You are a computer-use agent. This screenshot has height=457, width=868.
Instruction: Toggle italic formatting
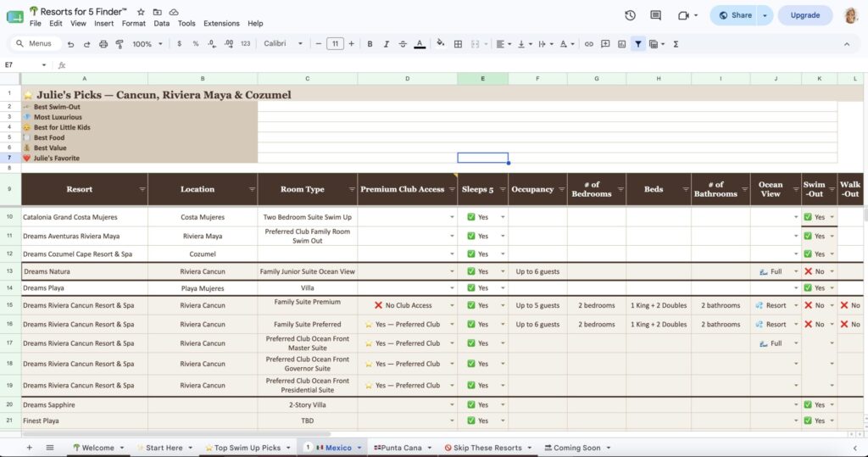tap(387, 44)
